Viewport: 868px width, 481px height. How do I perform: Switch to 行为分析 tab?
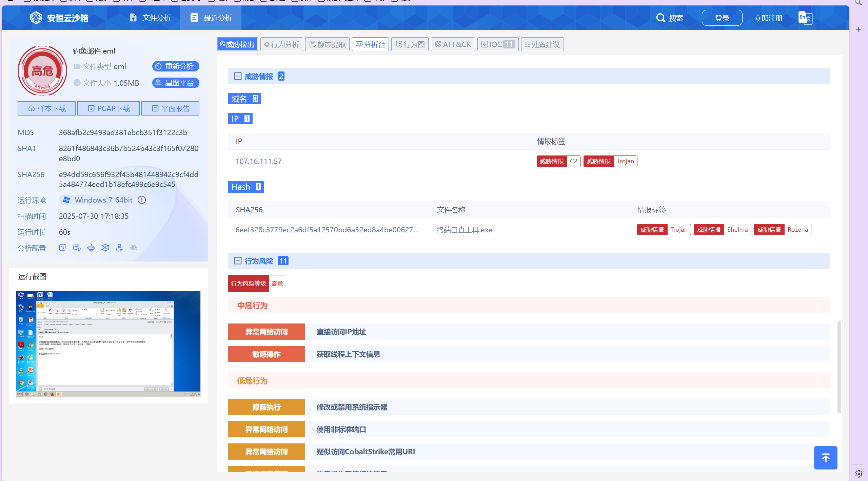pos(281,44)
